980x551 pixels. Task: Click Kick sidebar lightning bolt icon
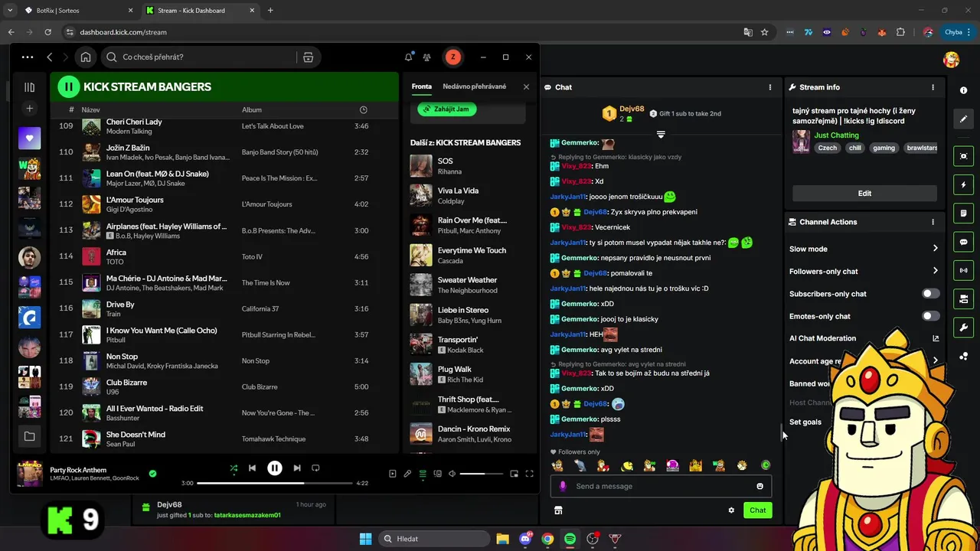(x=963, y=184)
